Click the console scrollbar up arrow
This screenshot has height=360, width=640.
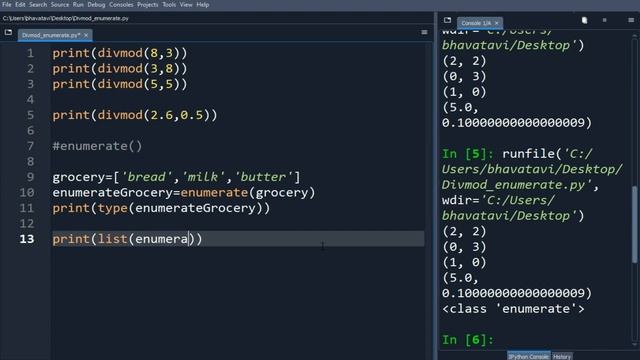tap(634, 36)
